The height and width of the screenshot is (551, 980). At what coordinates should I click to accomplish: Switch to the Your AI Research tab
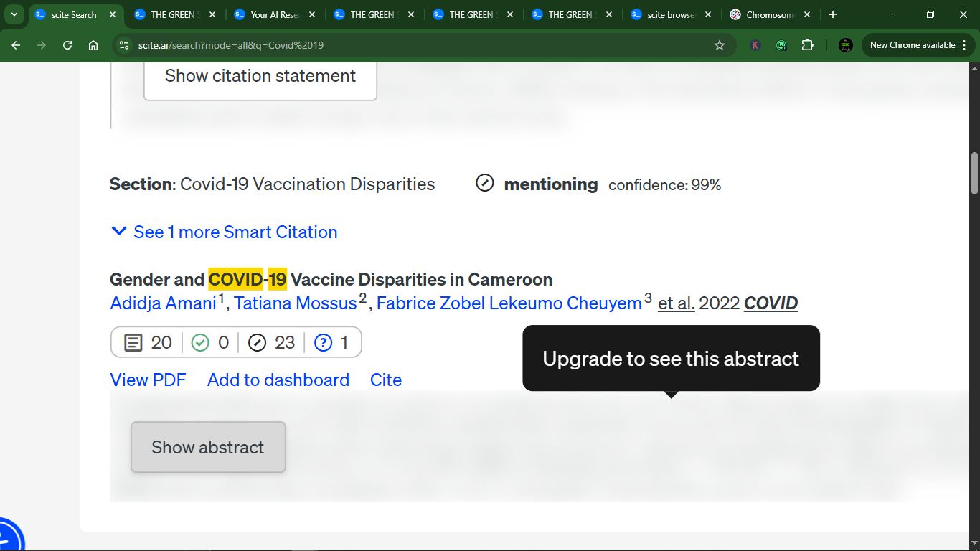pos(274,14)
